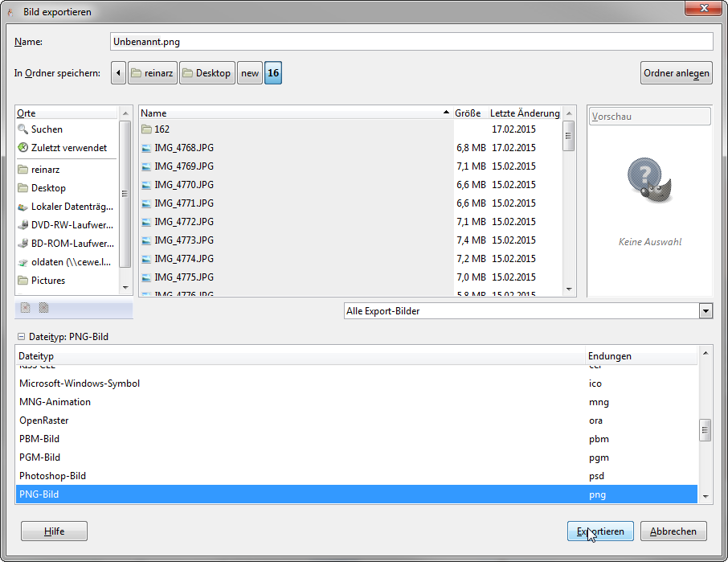Click the image icon of IMG_4771.JPG

click(x=146, y=203)
